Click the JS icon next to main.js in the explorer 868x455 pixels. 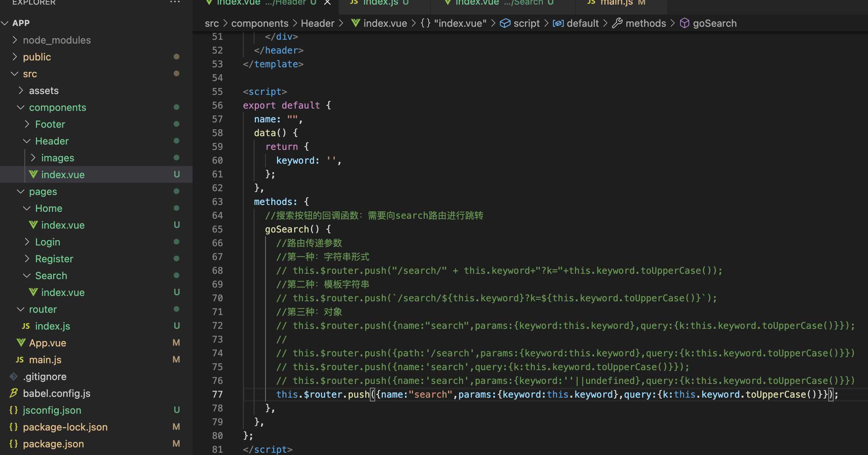click(x=20, y=359)
